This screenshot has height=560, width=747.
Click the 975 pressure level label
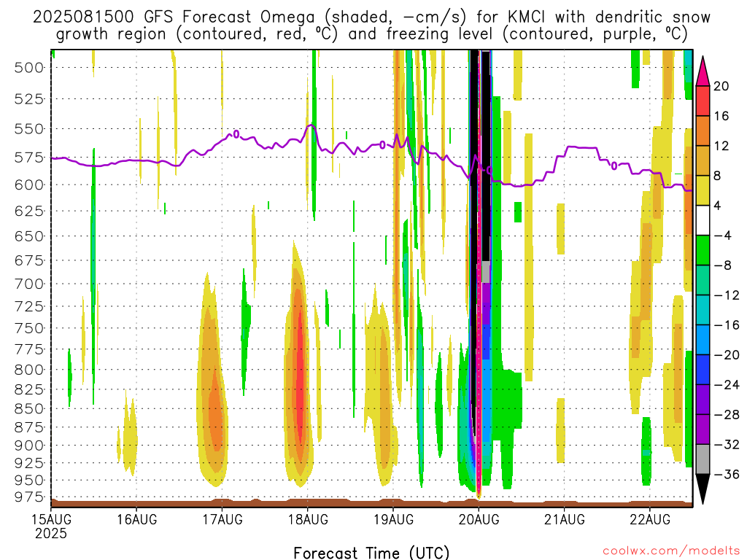(x=29, y=497)
